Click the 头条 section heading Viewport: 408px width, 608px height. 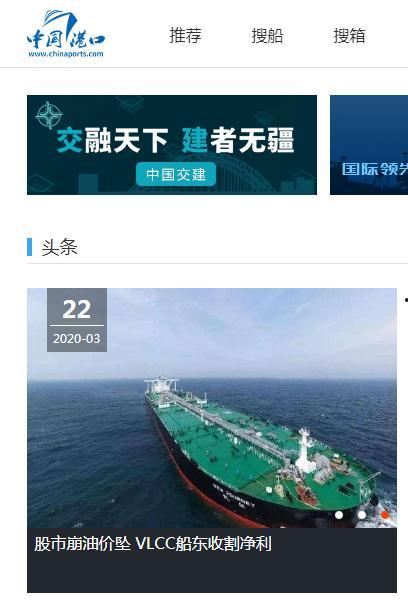[59, 247]
